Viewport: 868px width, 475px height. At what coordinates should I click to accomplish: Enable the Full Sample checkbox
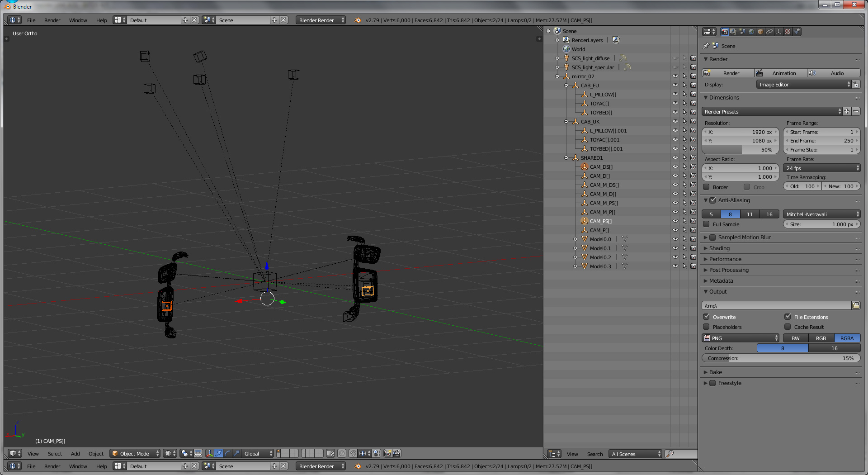click(707, 224)
